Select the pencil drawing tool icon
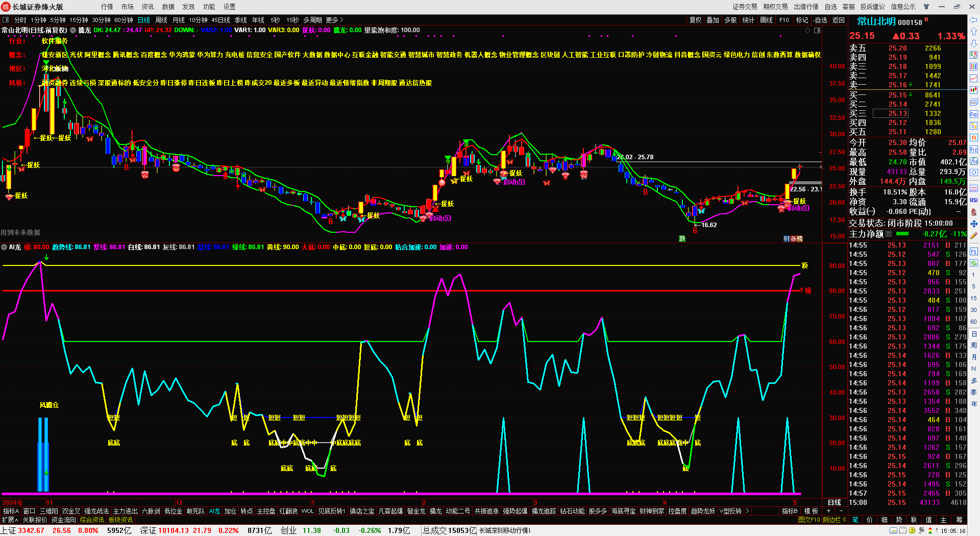Screen dimensions: 980x536 974,236
